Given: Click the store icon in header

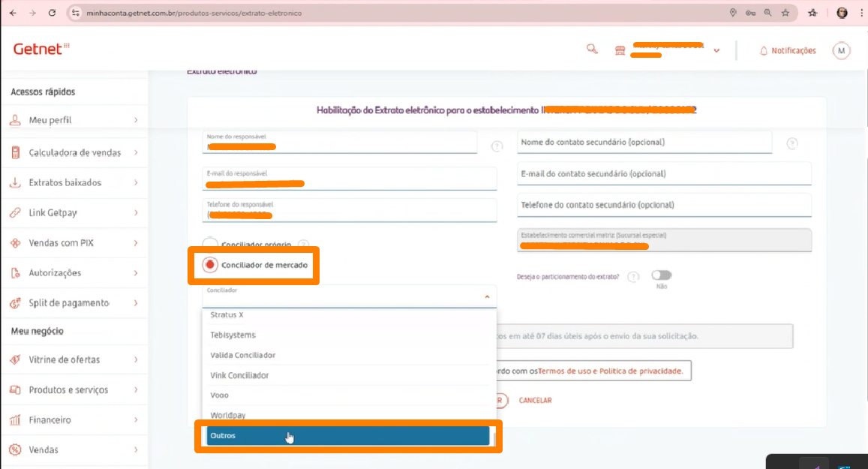Looking at the screenshot, I should [620, 50].
